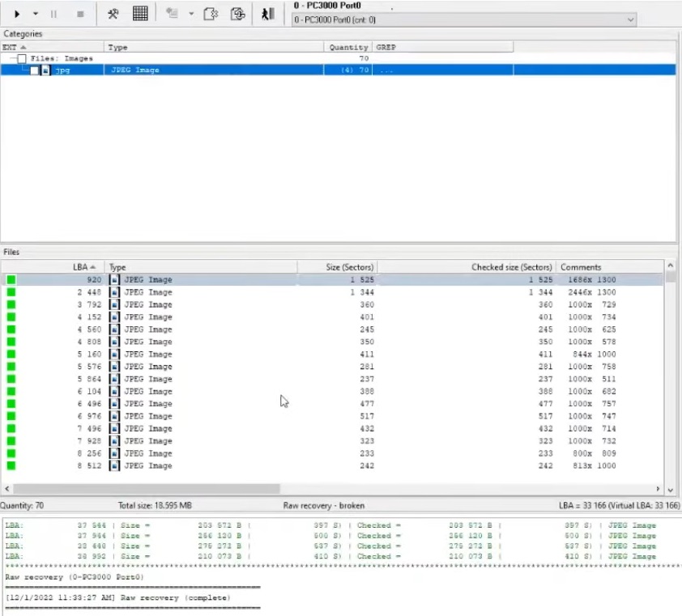
Task: Sort categories by Quantity column header
Action: [348, 48]
